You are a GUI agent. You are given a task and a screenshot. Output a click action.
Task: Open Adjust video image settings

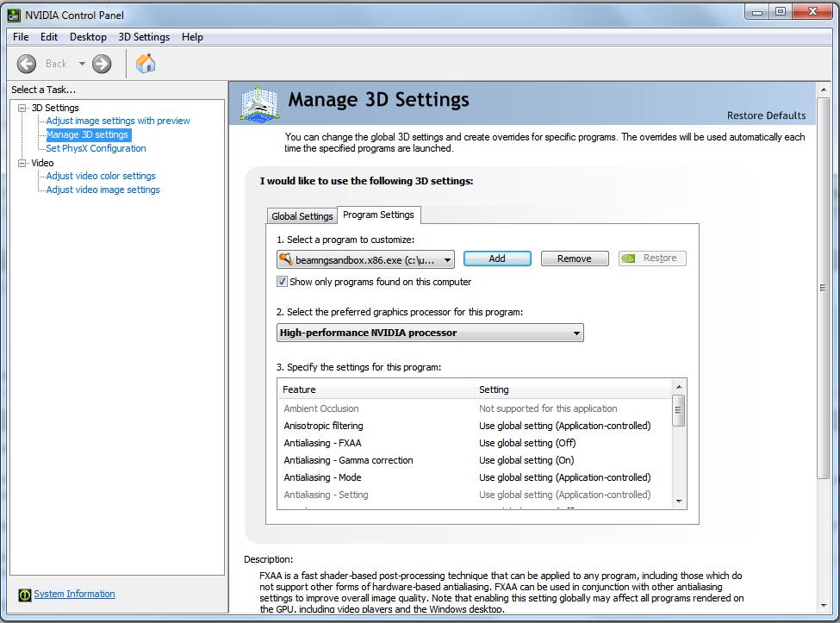click(x=103, y=190)
